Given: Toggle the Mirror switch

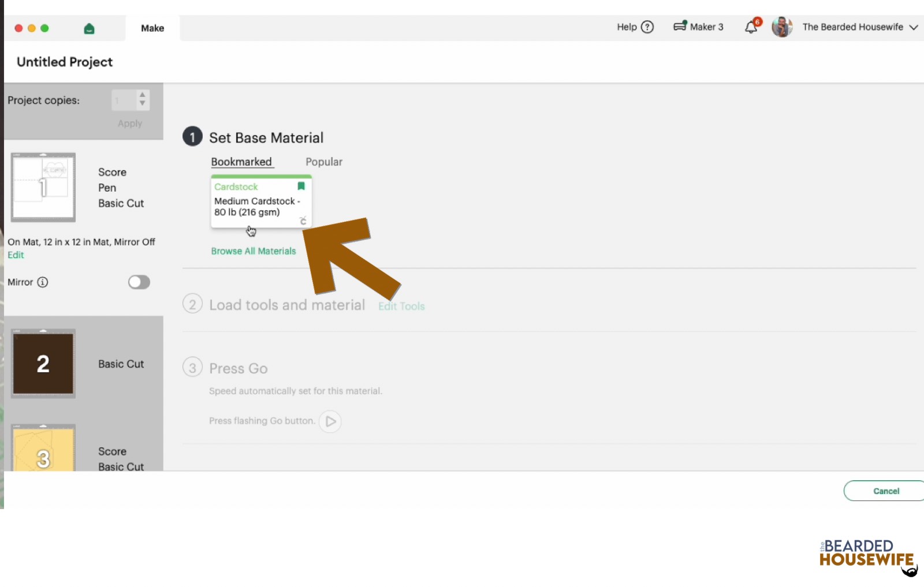Looking at the screenshot, I should [139, 282].
